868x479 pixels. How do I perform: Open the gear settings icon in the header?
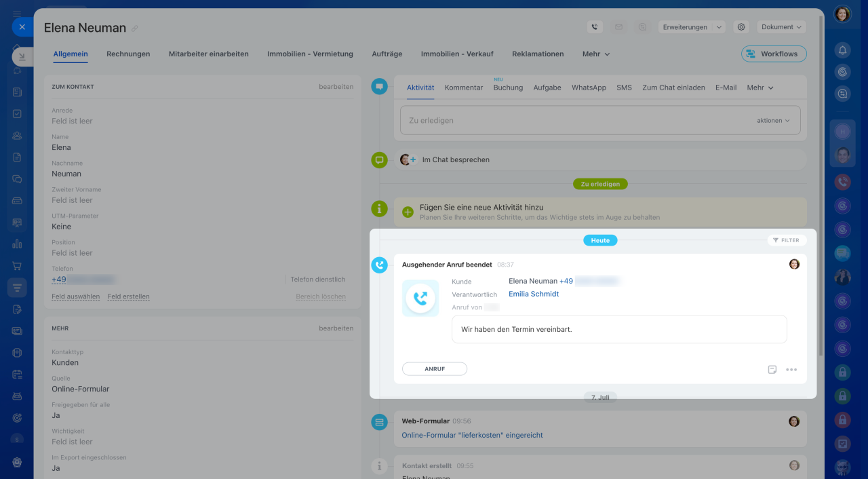(741, 27)
